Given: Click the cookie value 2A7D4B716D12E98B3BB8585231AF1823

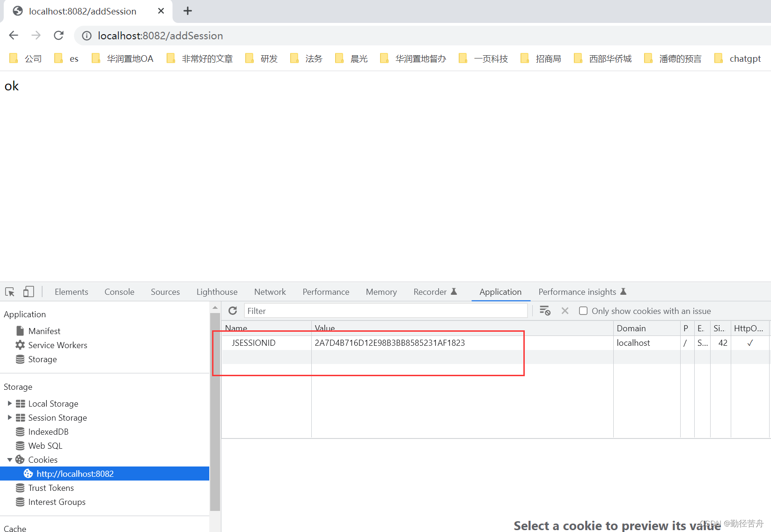Looking at the screenshot, I should pos(389,343).
